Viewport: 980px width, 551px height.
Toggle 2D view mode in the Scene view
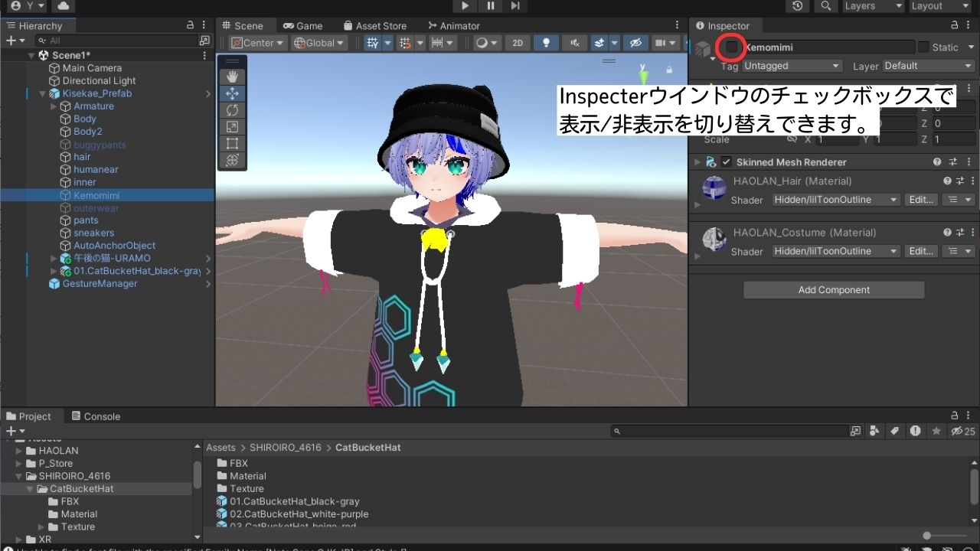(518, 43)
